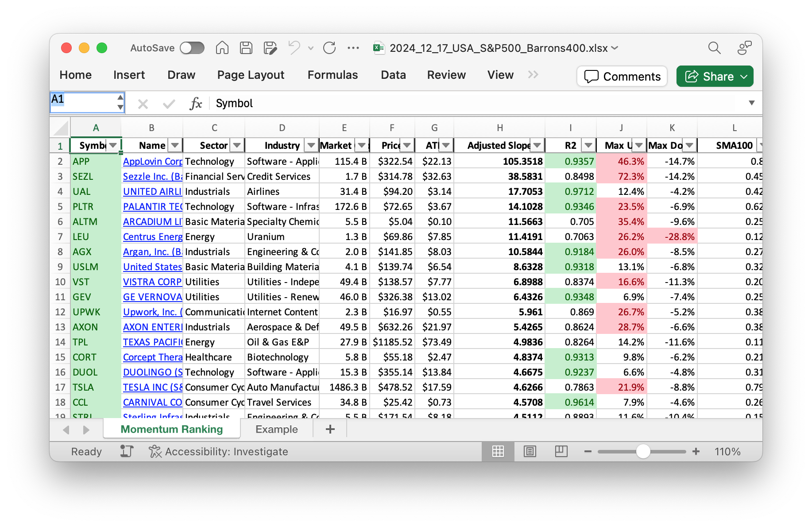Open the Sector column filter dropdown
This screenshot has height=527, width=812.
click(237, 145)
